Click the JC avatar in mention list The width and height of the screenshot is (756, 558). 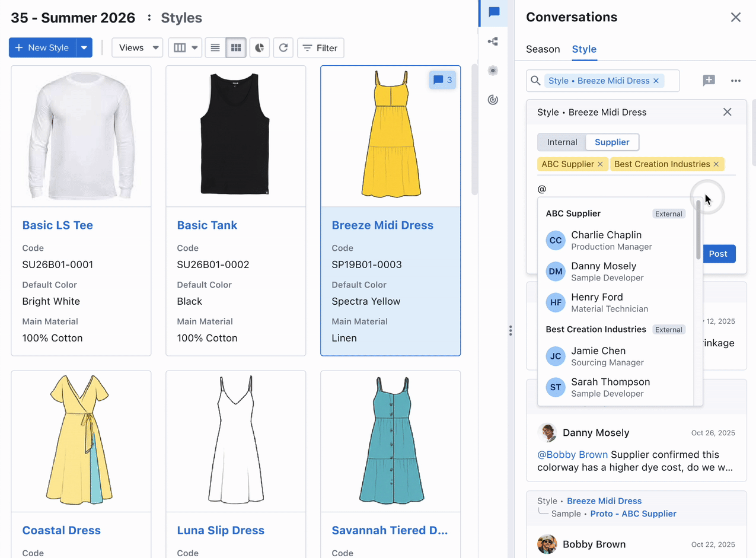pos(556,356)
